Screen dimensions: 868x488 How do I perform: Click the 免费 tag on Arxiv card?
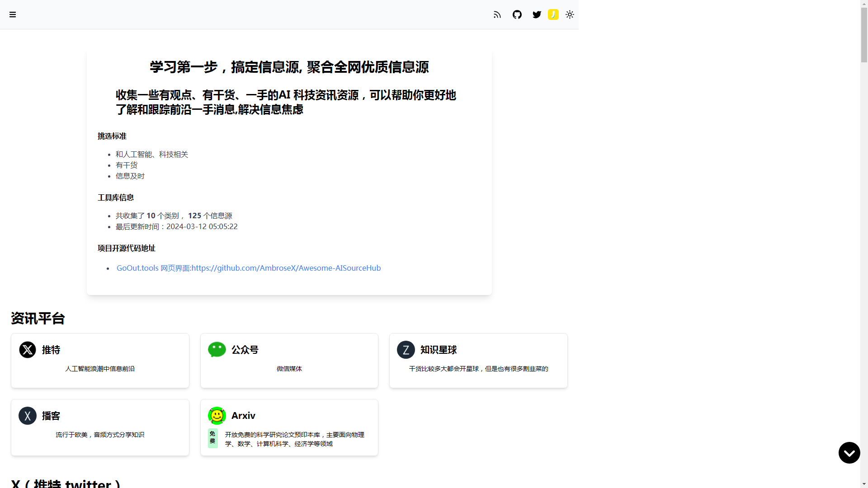click(212, 438)
